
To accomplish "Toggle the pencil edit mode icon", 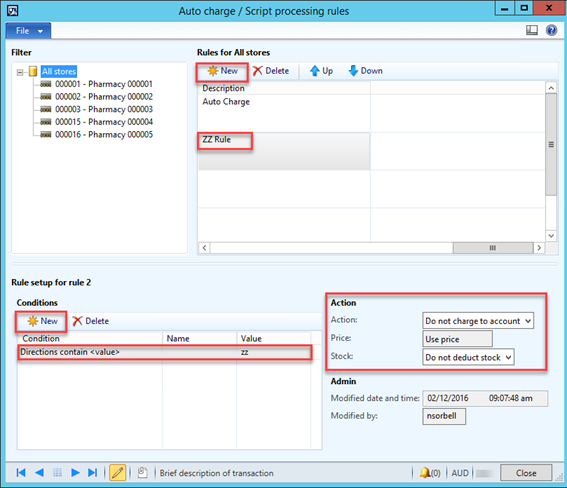I will pos(118,472).
